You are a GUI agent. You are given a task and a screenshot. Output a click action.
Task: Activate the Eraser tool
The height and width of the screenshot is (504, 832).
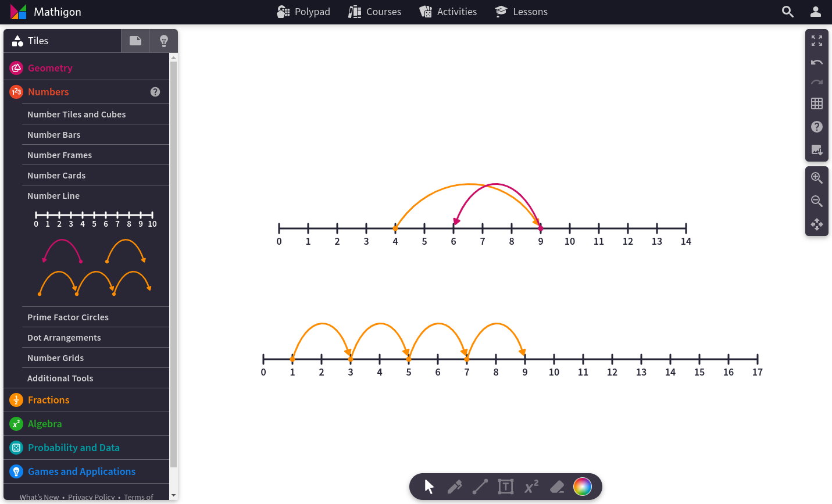point(556,487)
